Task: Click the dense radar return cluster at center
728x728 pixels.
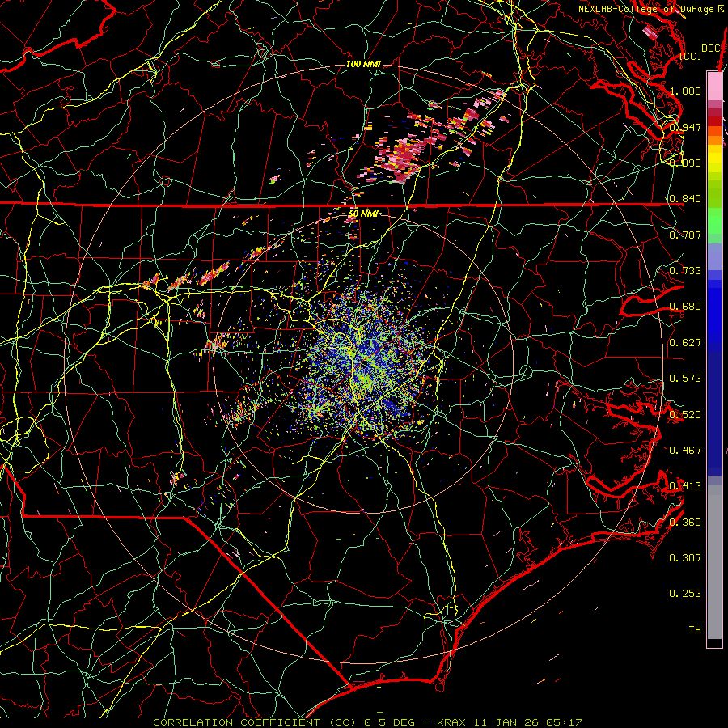Action: [365, 365]
